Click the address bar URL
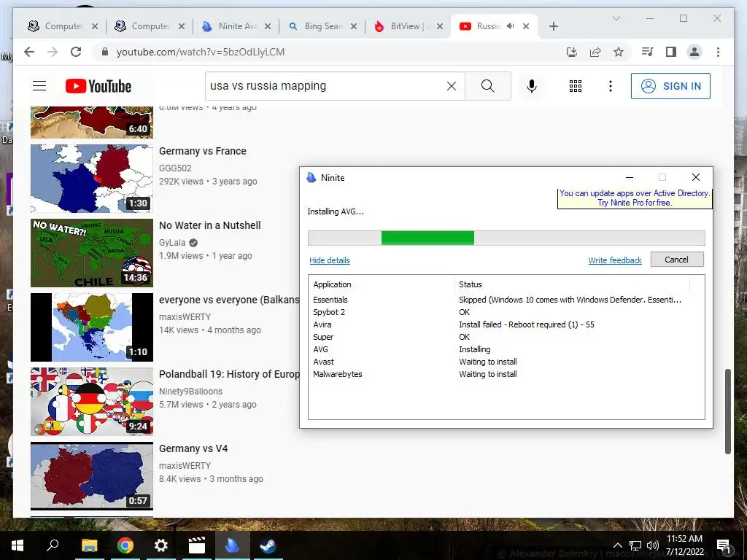 (201, 52)
